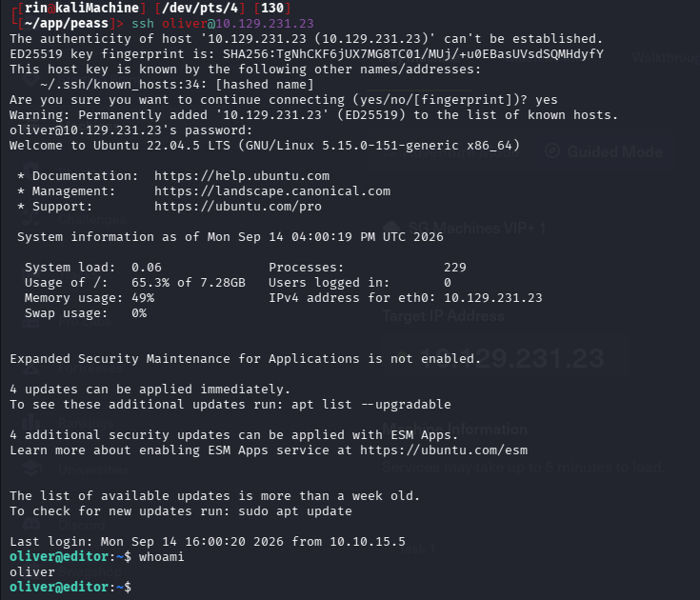Screen dimensions: 700x600
Task: Click the eth0 IPv4 address value
Action: click(493, 298)
